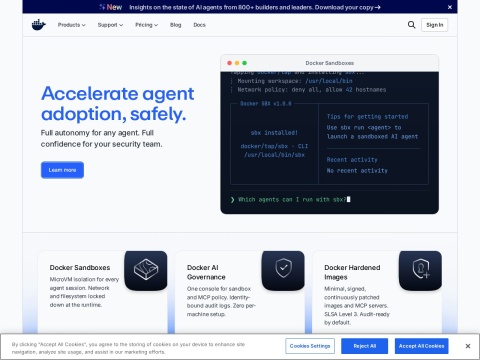Expand the Pricing dropdown menu
Image resolution: width=480 pixels, height=360 pixels.
click(x=146, y=25)
